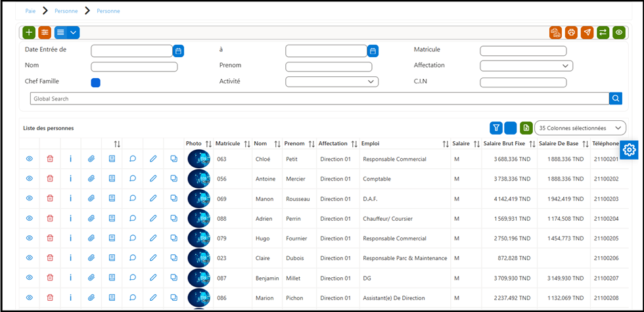
Task: Click the orange printer icon
Action: point(571,32)
